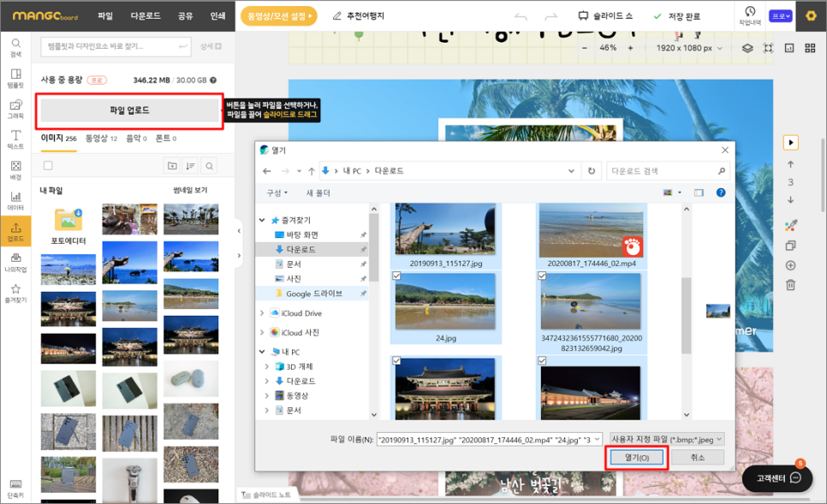This screenshot has height=504, width=827.
Task: Uncheck the palace night photo checkbox
Action: (x=396, y=360)
